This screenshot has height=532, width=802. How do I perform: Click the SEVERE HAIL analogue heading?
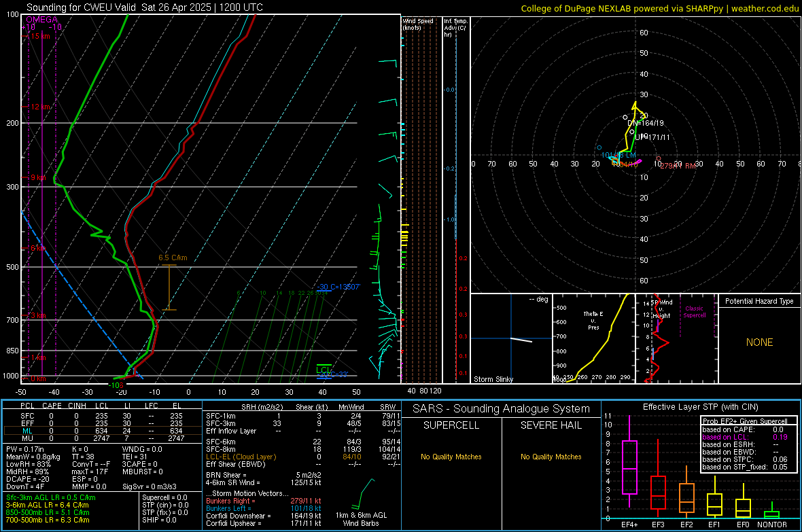tap(551, 425)
